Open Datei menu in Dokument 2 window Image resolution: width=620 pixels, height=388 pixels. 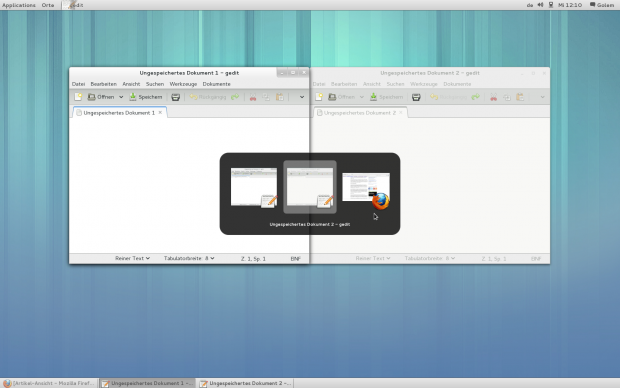tap(319, 84)
